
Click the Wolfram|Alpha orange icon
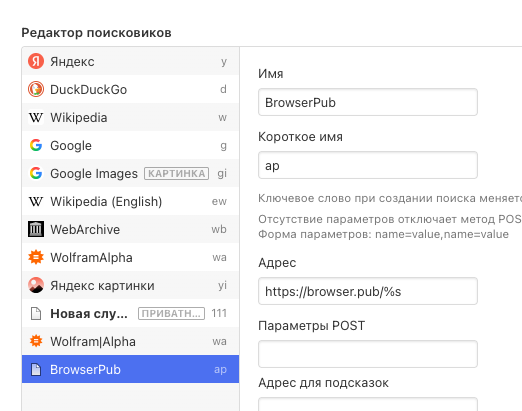point(36,341)
